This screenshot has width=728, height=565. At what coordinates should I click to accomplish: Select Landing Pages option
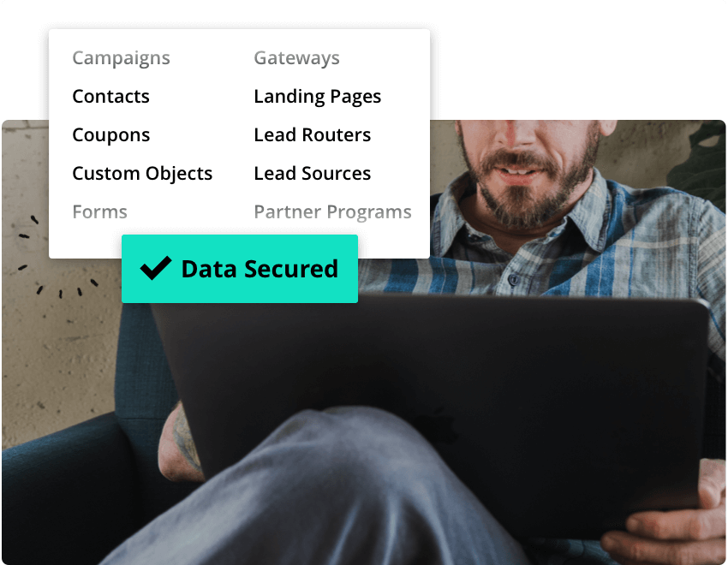(x=318, y=97)
